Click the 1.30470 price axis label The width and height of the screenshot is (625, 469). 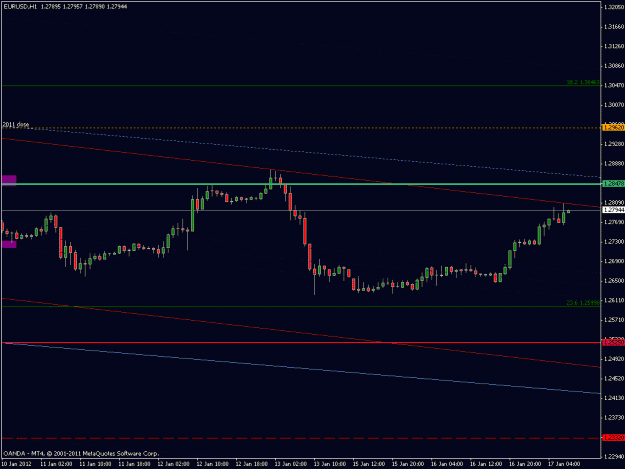tap(614, 85)
